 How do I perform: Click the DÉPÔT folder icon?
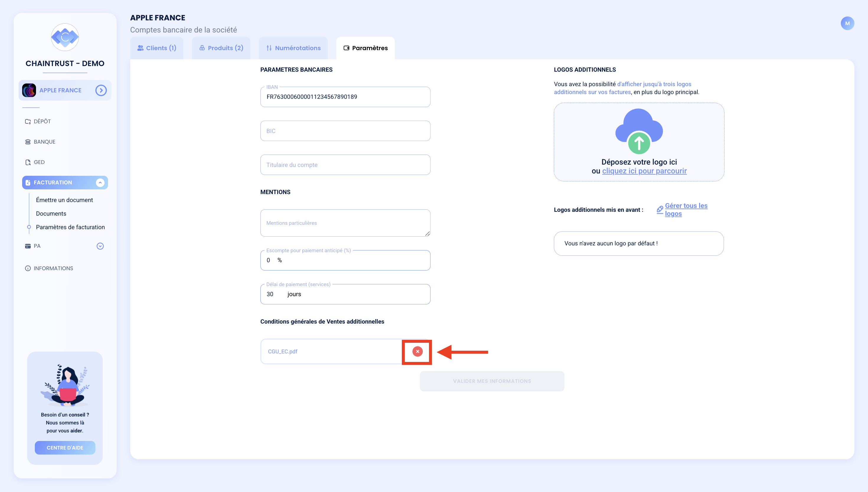28,121
